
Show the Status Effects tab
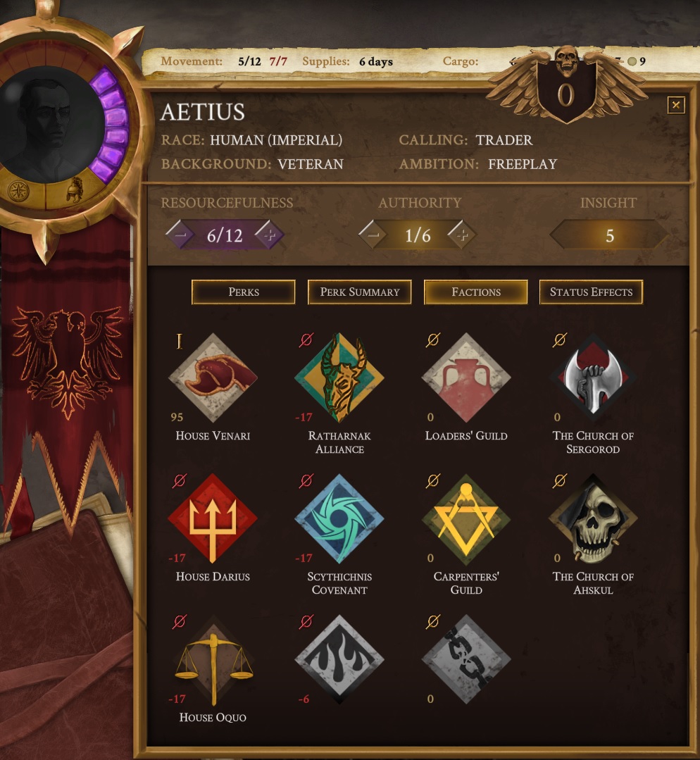591,292
